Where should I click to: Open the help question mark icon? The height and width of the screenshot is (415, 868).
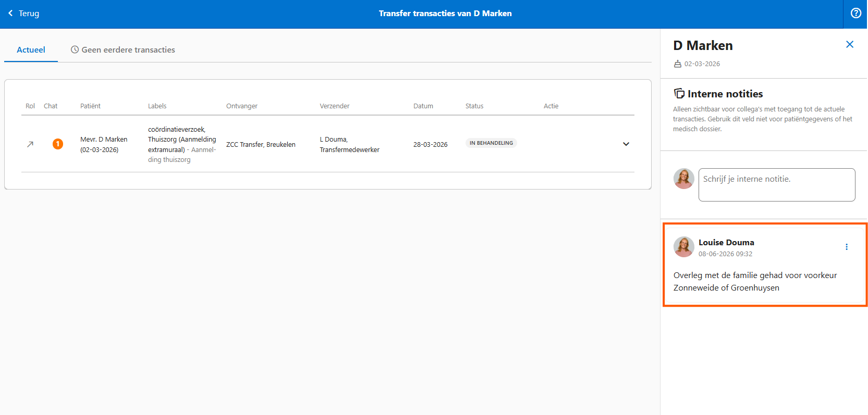click(855, 14)
